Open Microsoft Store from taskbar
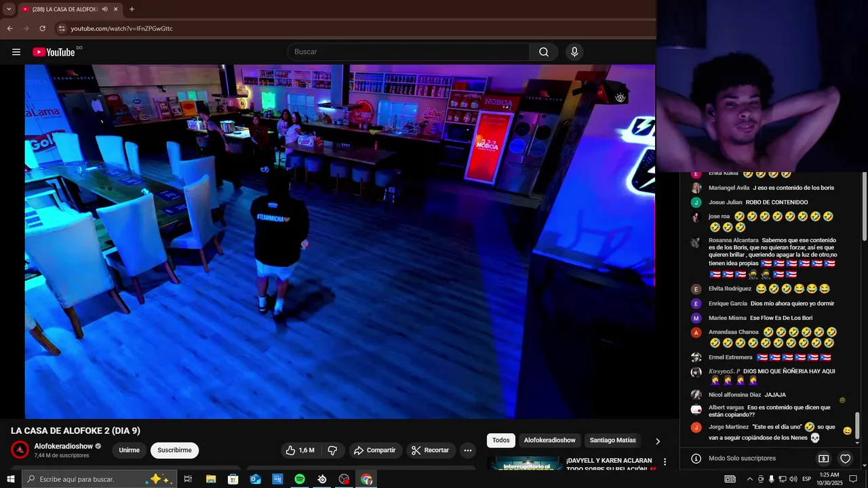The height and width of the screenshot is (488, 868). (233, 479)
